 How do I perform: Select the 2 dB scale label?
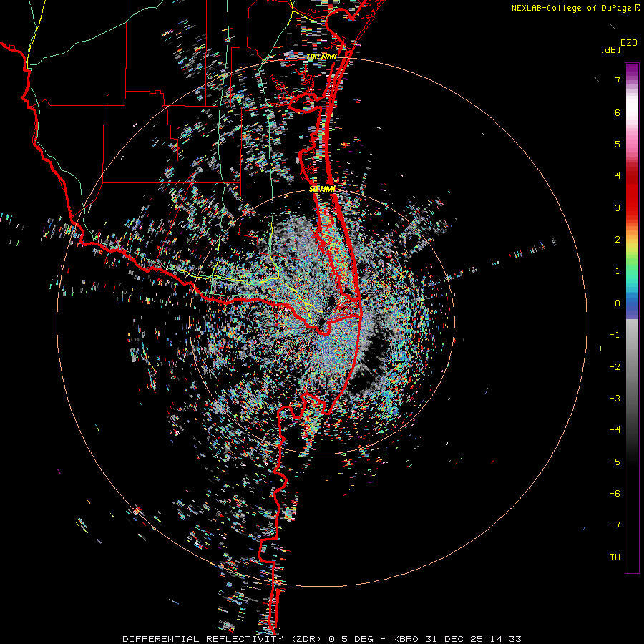coord(618,240)
